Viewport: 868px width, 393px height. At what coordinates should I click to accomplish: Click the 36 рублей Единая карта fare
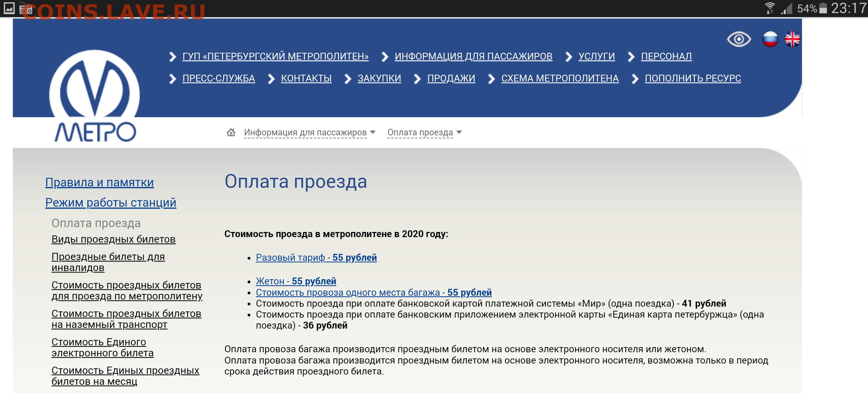coord(325,326)
